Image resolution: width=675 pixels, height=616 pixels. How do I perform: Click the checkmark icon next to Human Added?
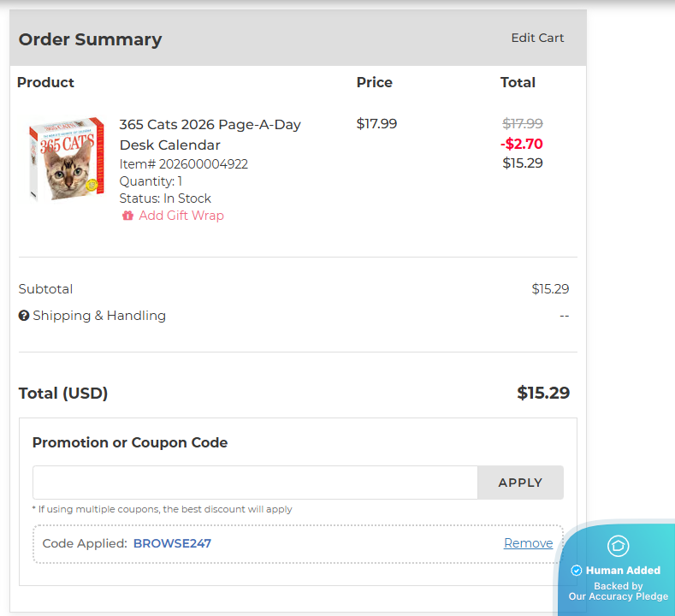pyautogui.click(x=577, y=571)
